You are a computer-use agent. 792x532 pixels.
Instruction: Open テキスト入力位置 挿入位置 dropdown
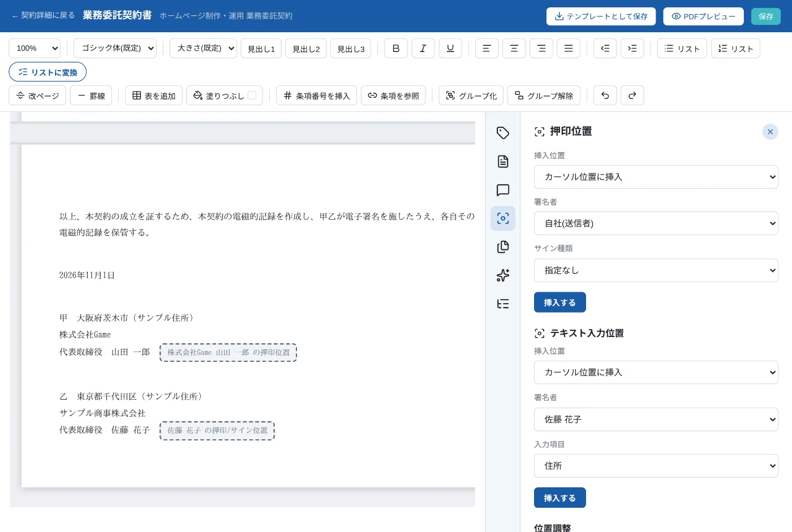pos(656,373)
